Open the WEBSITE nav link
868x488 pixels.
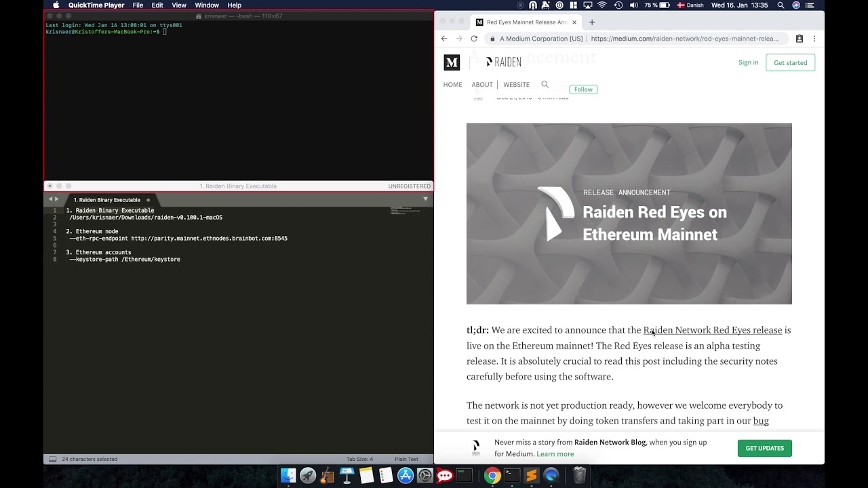pos(516,85)
